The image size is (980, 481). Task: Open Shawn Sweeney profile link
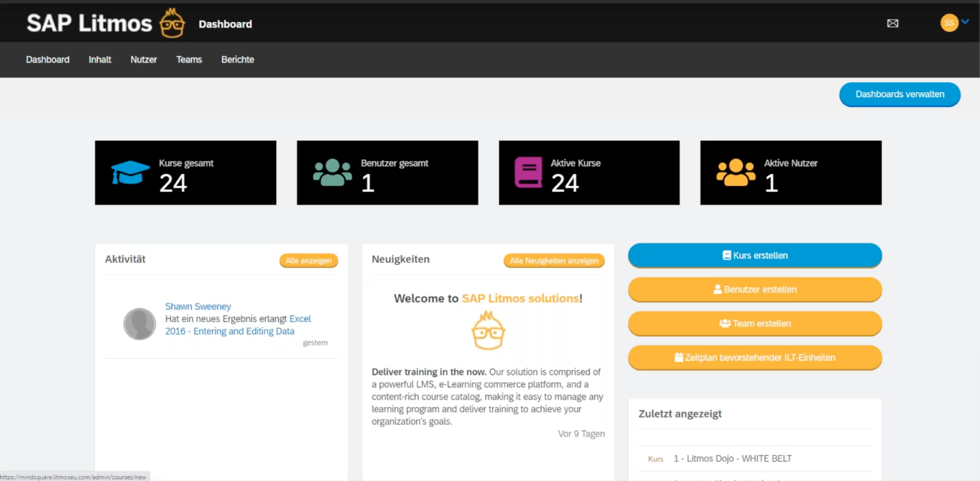(198, 306)
